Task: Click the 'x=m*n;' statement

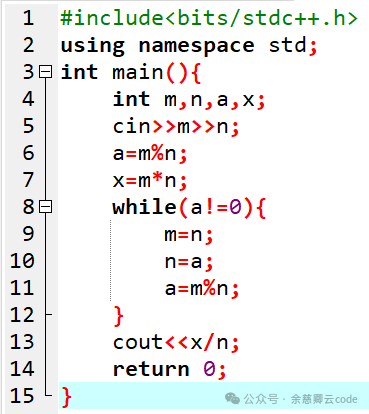Action: pyautogui.click(x=150, y=181)
